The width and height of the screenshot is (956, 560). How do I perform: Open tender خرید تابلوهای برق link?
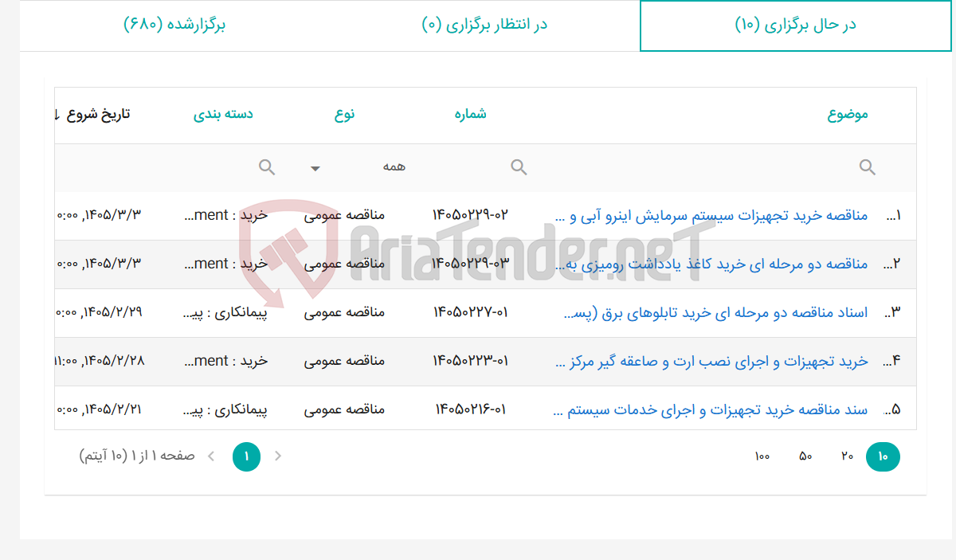715,313
